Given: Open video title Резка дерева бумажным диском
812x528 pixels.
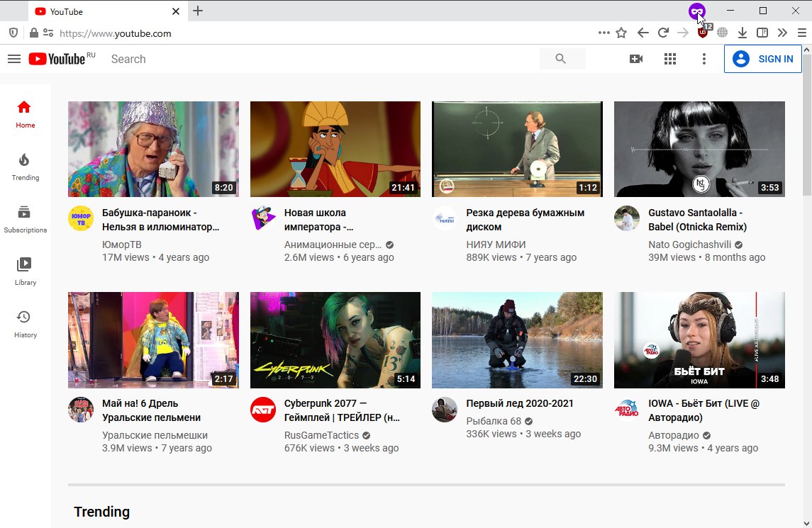Looking at the screenshot, I should pos(525,220).
